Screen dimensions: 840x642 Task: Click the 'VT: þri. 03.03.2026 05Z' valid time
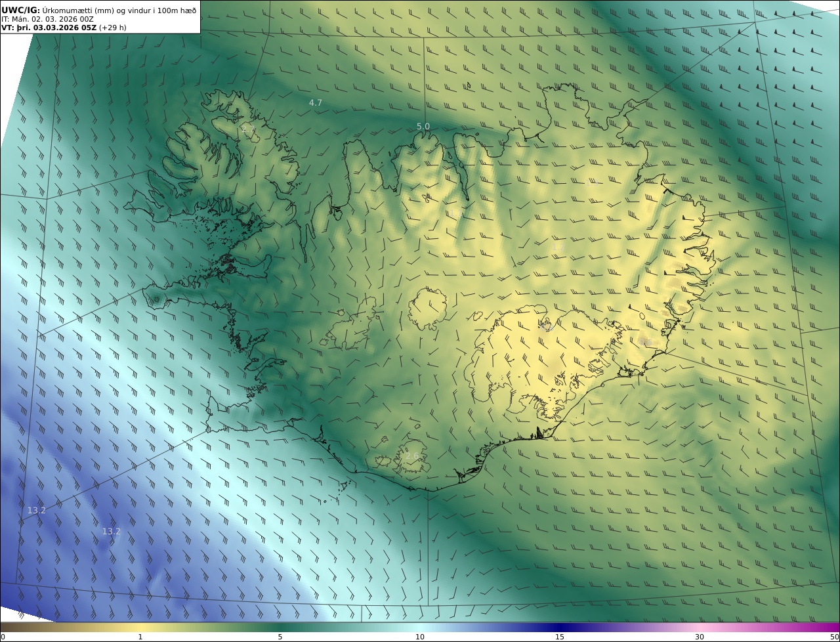point(49,28)
